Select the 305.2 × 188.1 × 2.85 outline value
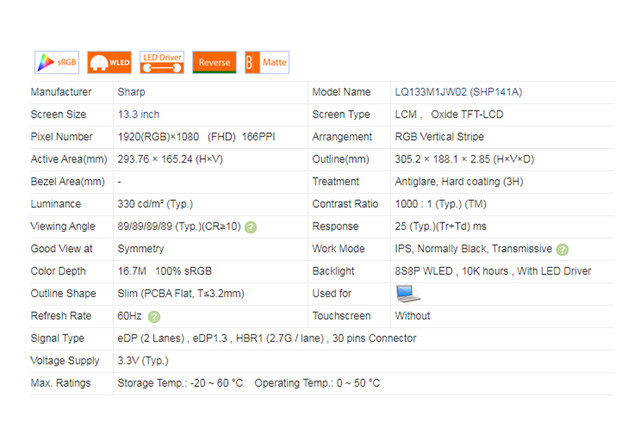 (464, 160)
